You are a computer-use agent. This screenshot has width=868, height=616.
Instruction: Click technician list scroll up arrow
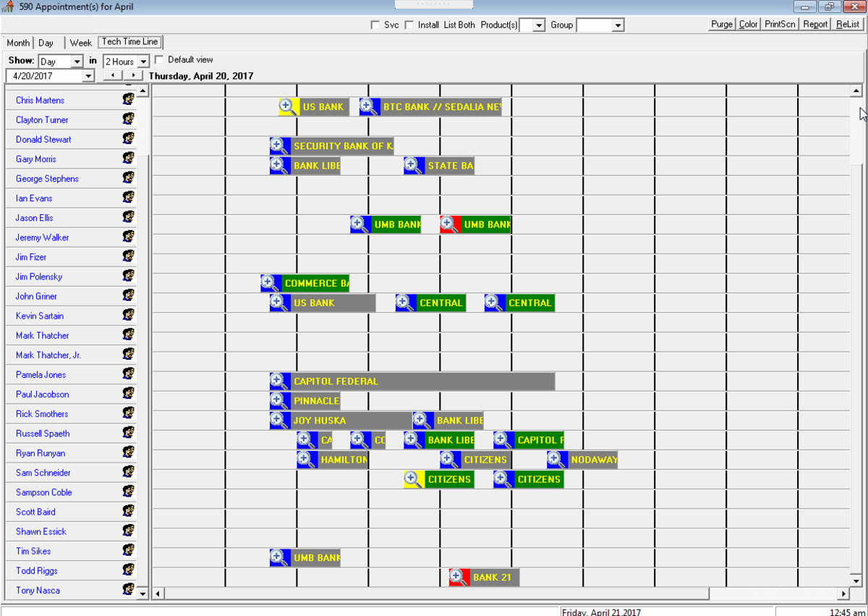142,91
